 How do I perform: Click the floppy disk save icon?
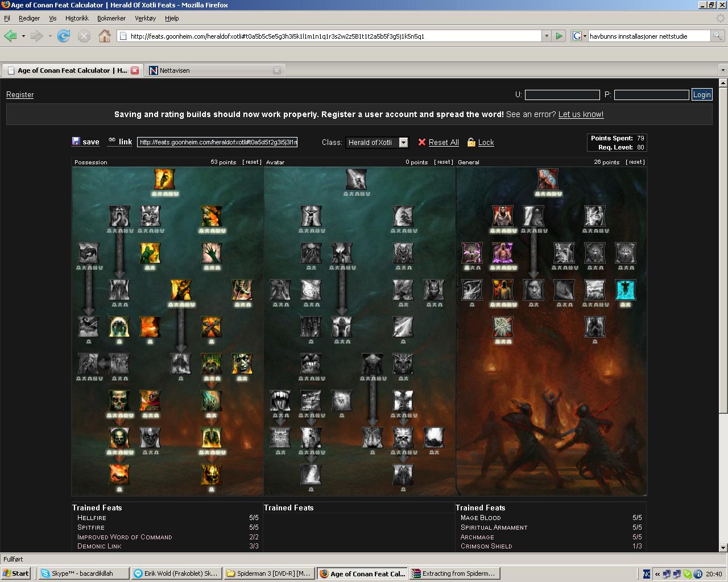coord(76,141)
